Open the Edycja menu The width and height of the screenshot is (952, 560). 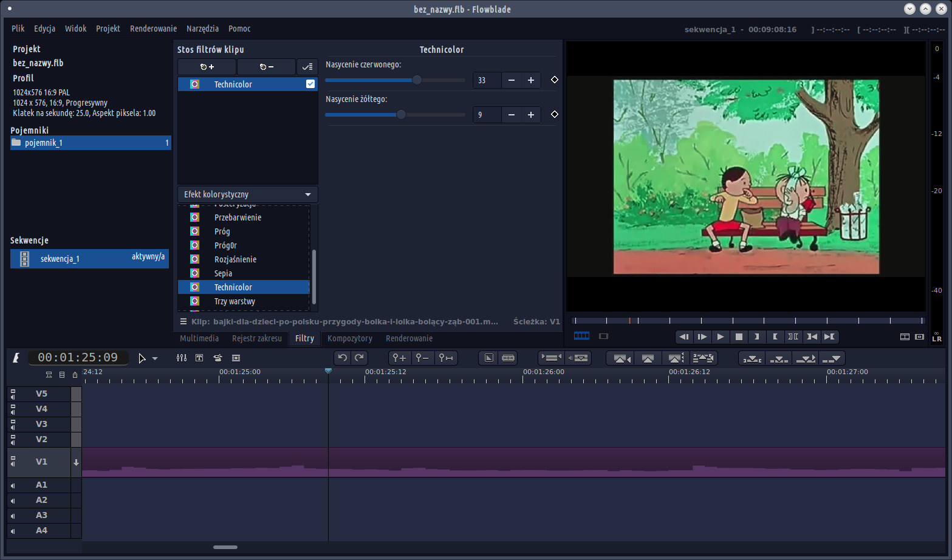point(44,29)
